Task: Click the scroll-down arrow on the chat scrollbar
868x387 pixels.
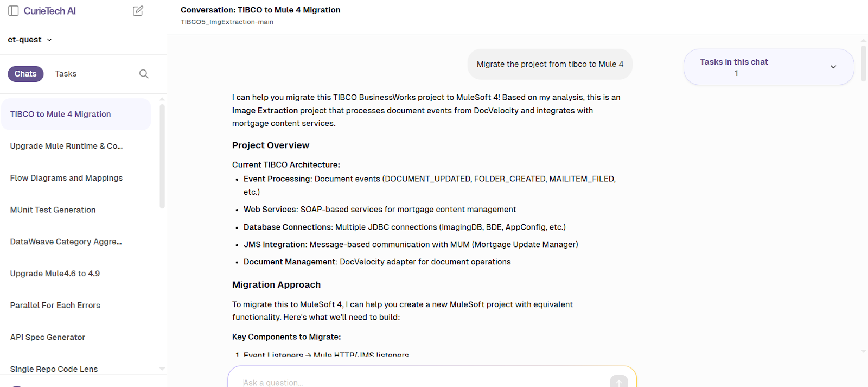Action: pos(863,351)
